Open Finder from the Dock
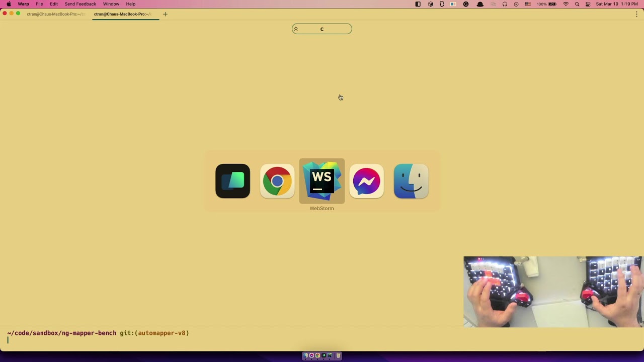The width and height of the screenshot is (644, 362). (x=305, y=355)
